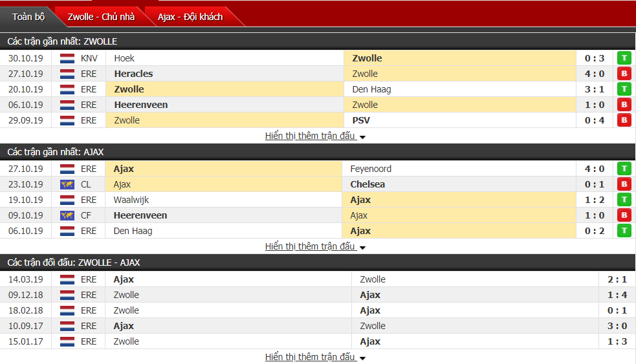The height and width of the screenshot is (364, 636).
Task: Click Feyenoord team name
Action: [x=371, y=169]
